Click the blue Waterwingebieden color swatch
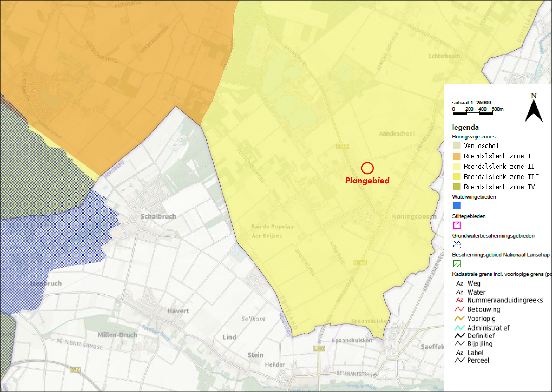The width and height of the screenshot is (552, 392). [x=457, y=206]
